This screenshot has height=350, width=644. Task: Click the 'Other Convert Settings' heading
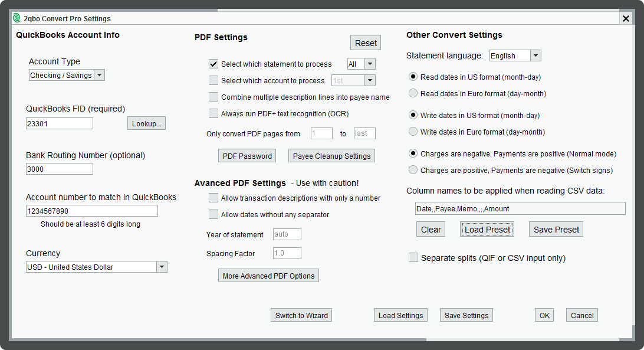(x=454, y=35)
